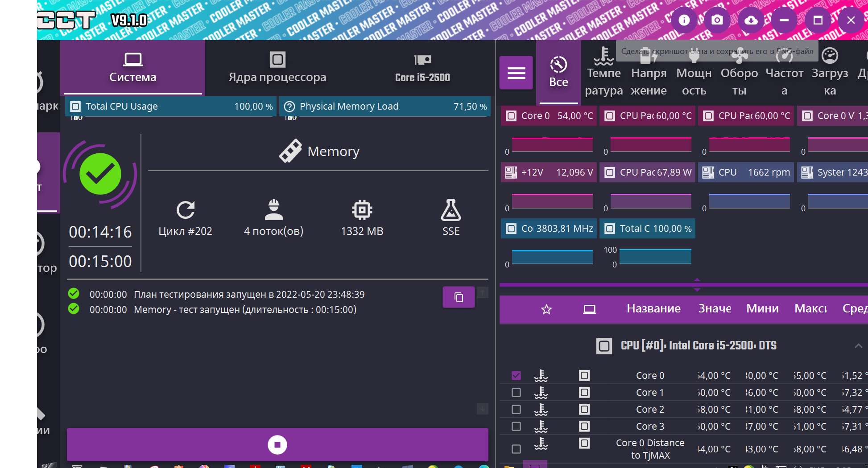Screen dimensions: 868x468
Task: Check the Core 0 Distance to TjMAX checkbox
Action: (x=516, y=449)
